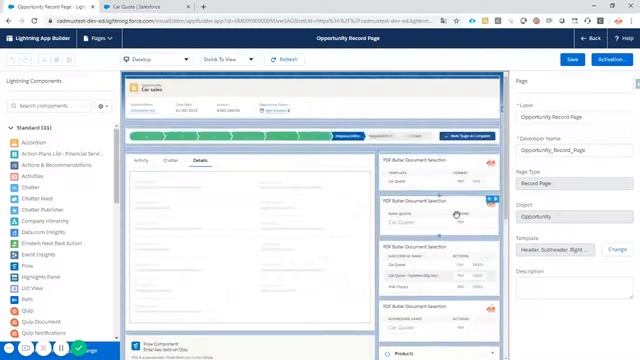Choose the Highlights Panel component icon

14,277
